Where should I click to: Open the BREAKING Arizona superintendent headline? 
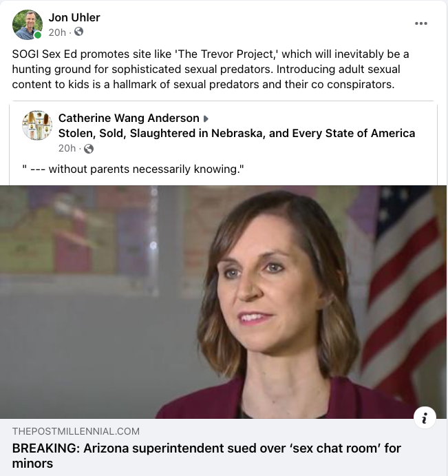coord(206,455)
